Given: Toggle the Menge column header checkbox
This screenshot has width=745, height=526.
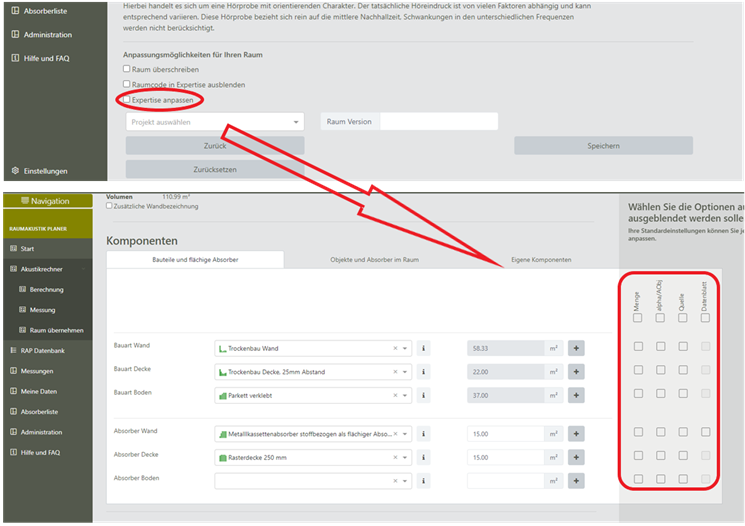Looking at the screenshot, I should (637, 318).
